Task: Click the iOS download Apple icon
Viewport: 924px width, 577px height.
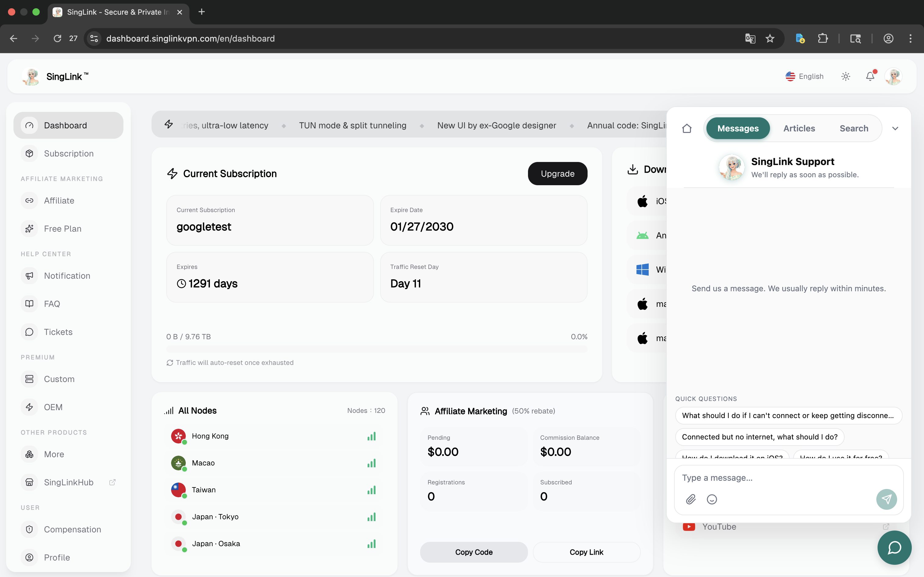Action: point(643,201)
